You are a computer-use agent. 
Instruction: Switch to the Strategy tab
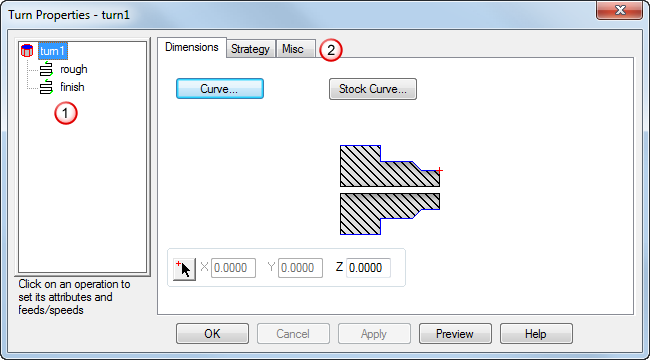click(250, 49)
